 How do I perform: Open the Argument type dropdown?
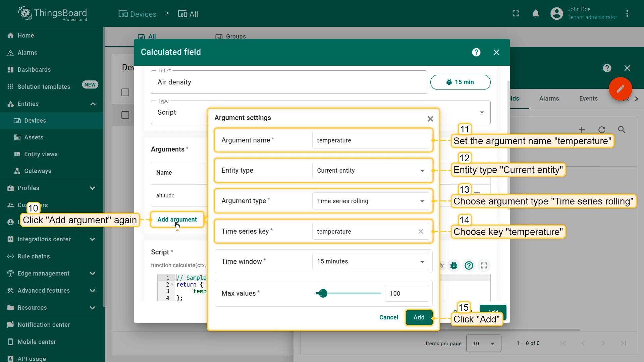370,201
